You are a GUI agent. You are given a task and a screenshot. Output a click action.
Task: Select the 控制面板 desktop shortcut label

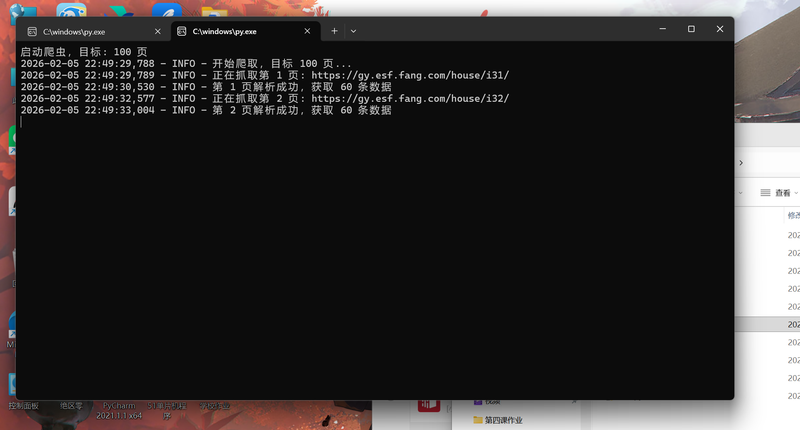point(23,406)
